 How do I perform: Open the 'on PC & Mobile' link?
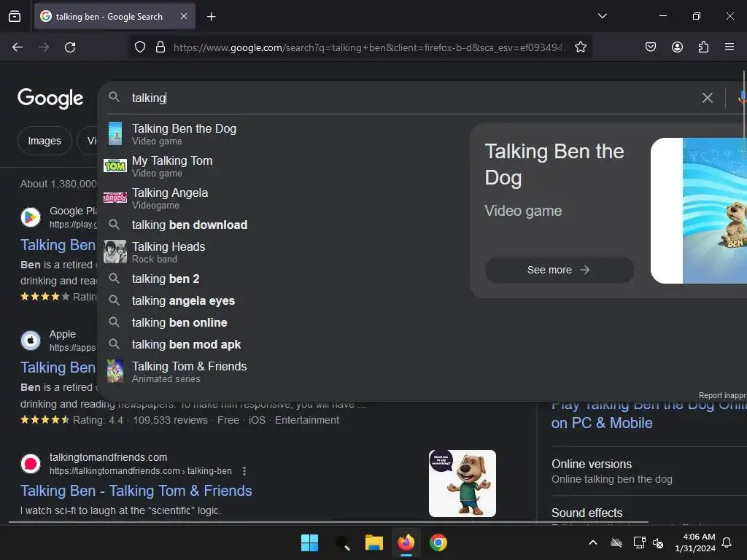coord(602,423)
